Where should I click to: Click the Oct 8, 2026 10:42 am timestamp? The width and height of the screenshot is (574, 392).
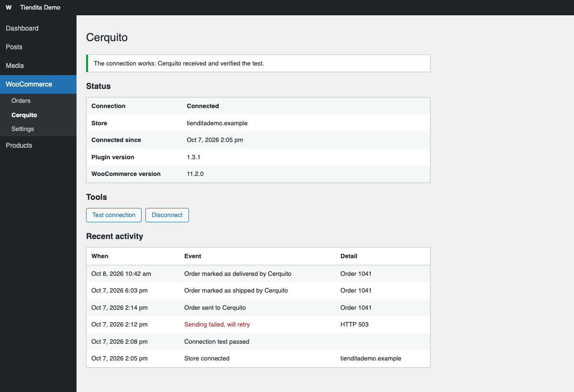click(x=121, y=274)
